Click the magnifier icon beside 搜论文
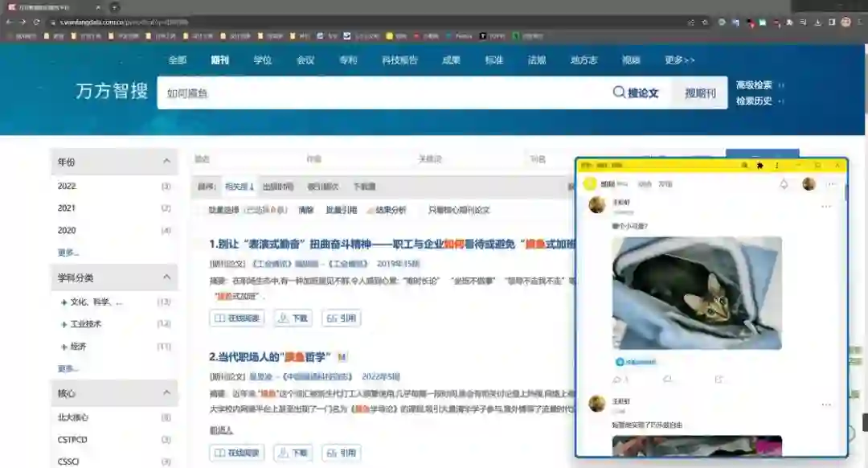This screenshot has height=468, width=868. pos(618,92)
